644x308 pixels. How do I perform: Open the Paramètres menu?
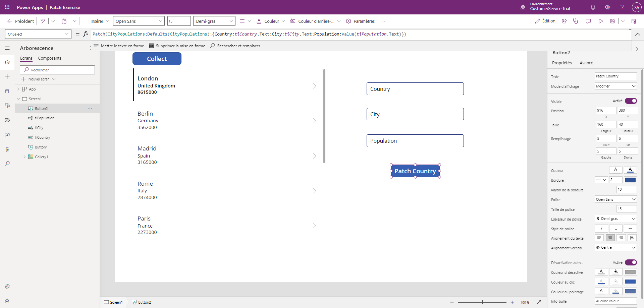coord(361,21)
